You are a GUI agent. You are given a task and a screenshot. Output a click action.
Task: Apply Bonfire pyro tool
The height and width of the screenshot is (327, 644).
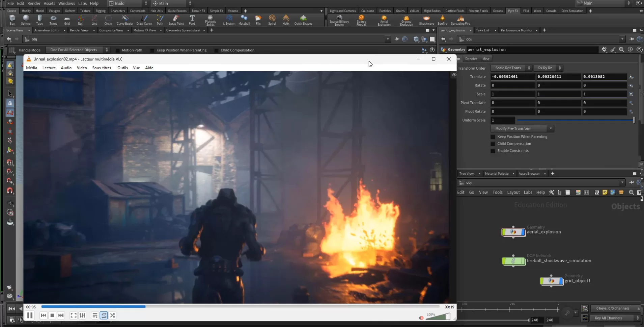click(442, 20)
